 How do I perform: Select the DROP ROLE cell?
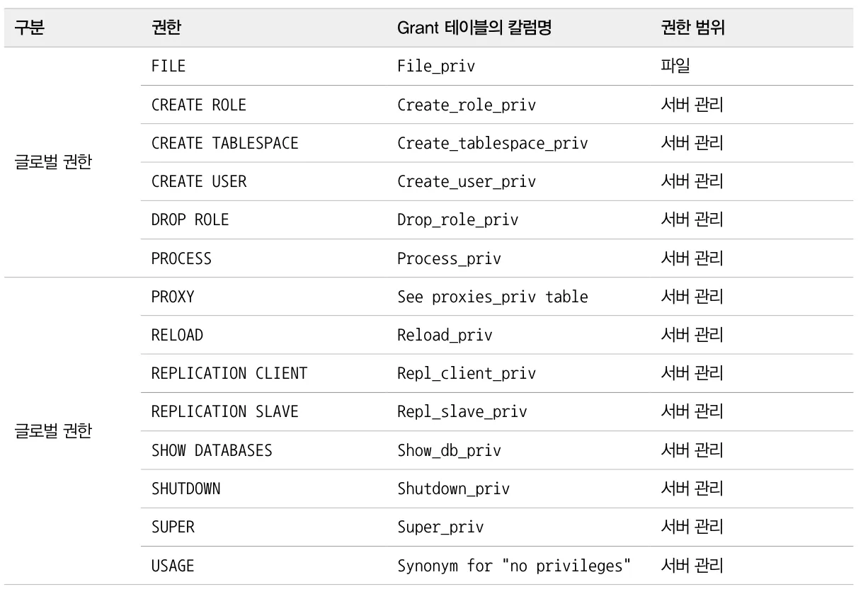[x=190, y=219]
